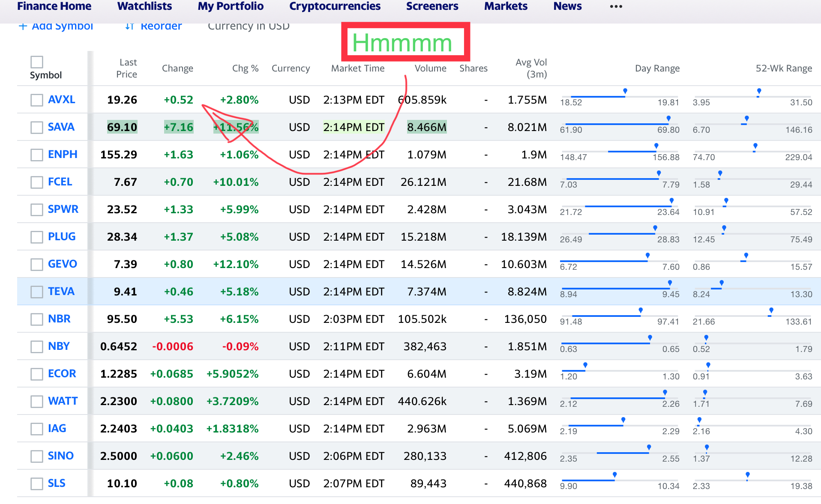Image resolution: width=821 pixels, height=504 pixels.
Task: Click SAVA day range marker
Action: coord(668,118)
